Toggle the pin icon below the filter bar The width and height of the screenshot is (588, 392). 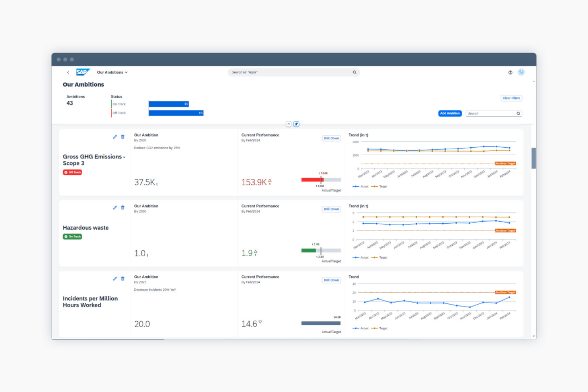coord(296,124)
